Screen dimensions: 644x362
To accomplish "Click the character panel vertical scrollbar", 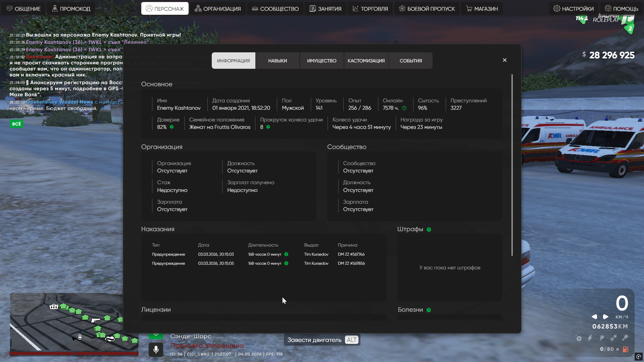I will [x=512, y=164].
